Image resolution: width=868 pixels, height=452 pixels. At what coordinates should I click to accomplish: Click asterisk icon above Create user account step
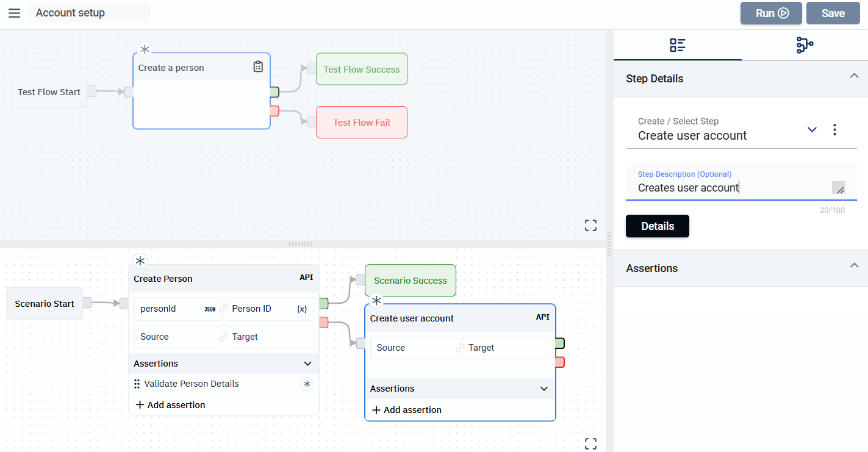[x=376, y=300]
